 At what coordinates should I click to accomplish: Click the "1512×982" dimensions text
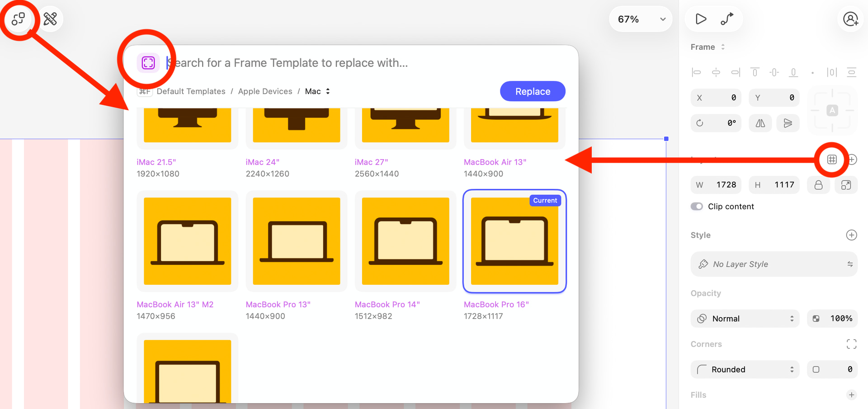click(373, 316)
